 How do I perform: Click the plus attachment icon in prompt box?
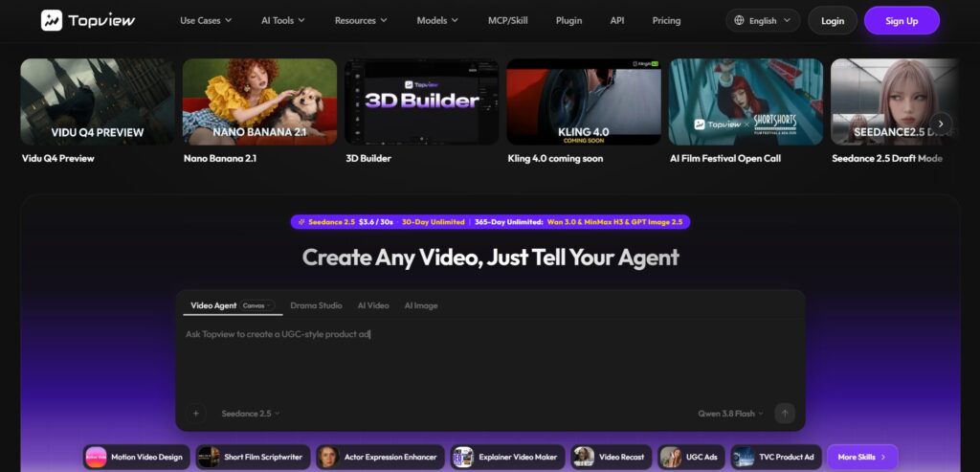coord(195,414)
